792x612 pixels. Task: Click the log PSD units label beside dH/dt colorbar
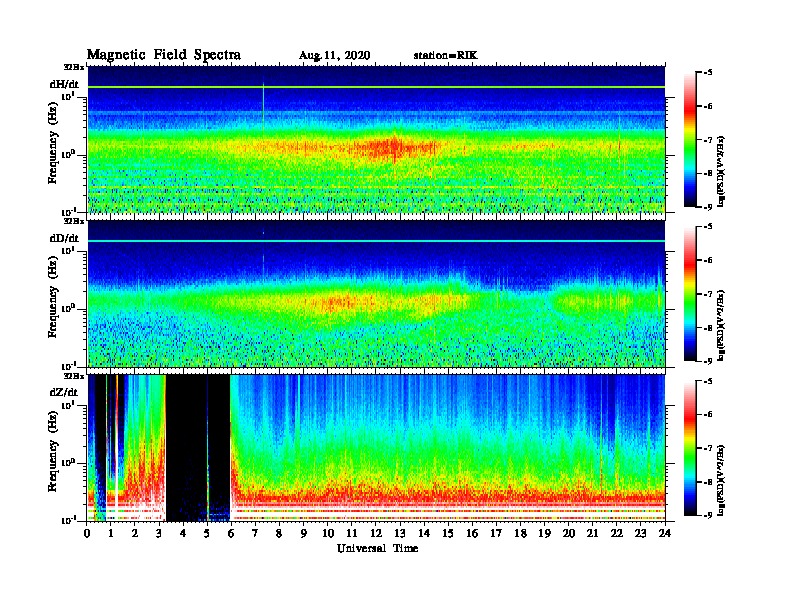click(x=721, y=171)
